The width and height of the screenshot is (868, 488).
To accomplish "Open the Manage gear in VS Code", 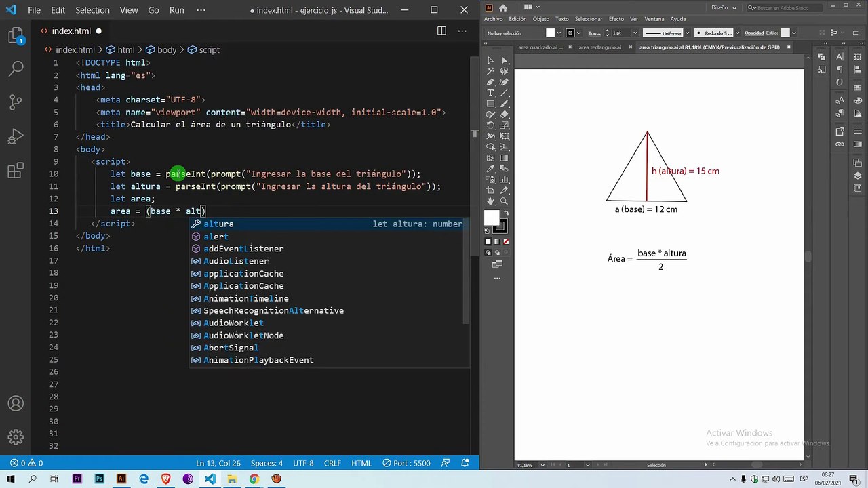I will point(16,437).
